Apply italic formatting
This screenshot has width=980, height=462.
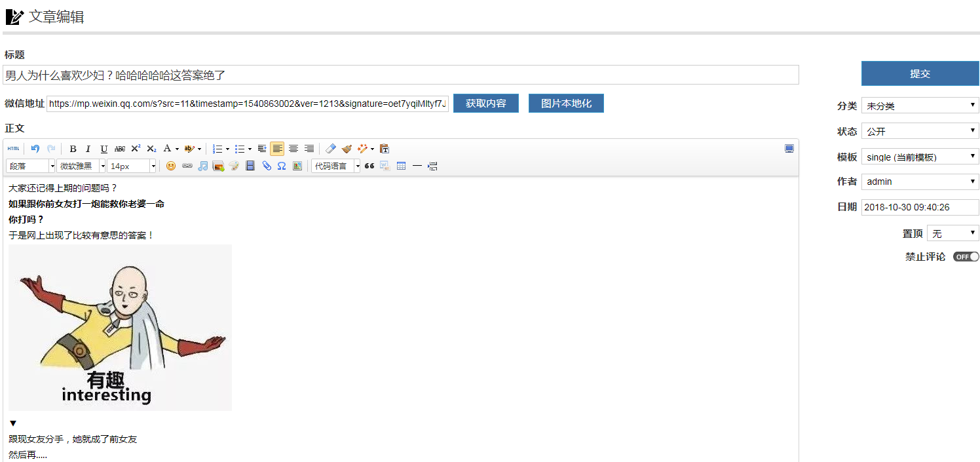coord(88,149)
